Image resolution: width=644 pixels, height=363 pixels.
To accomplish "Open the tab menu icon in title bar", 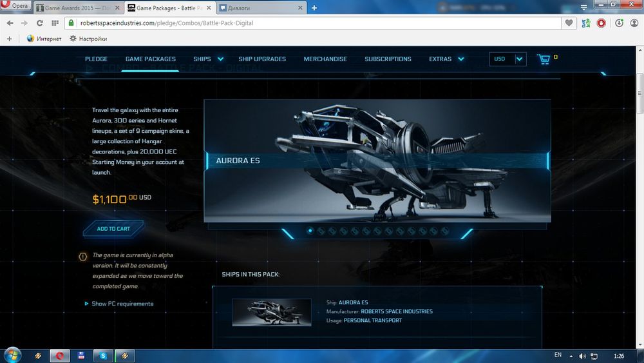I will [x=583, y=7].
